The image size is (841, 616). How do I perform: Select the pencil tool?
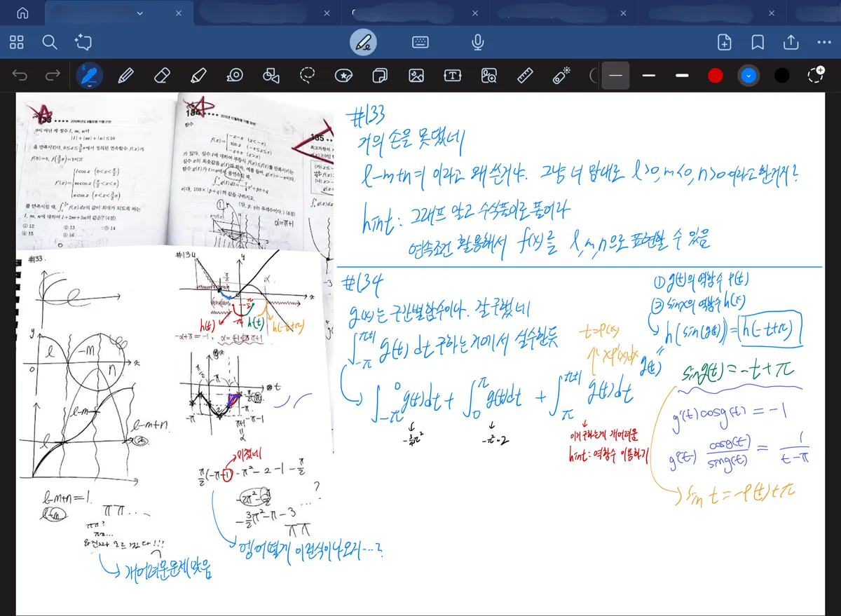pyautogui.click(x=126, y=76)
